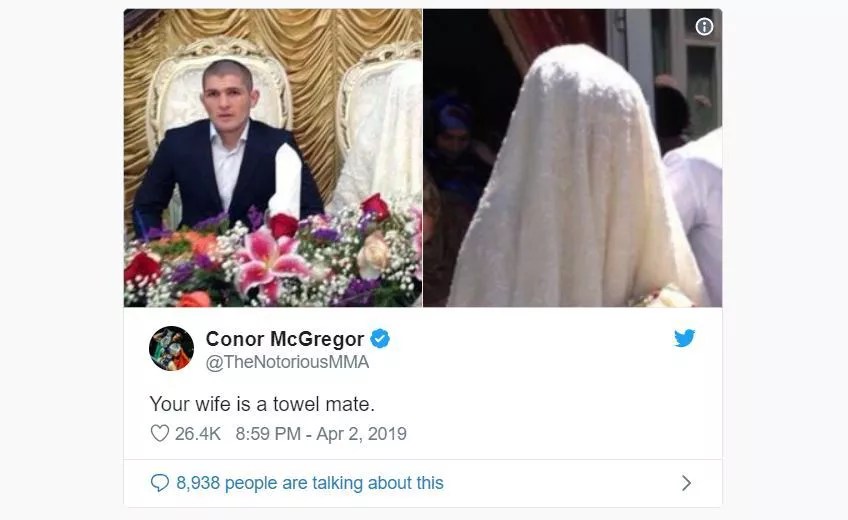This screenshot has height=520, width=848.
Task: Click the speech bubble reply icon
Action: click(x=160, y=483)
